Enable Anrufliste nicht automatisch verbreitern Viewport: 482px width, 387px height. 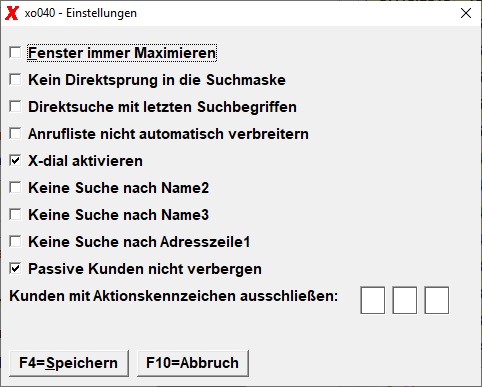(x=15, y=134)
